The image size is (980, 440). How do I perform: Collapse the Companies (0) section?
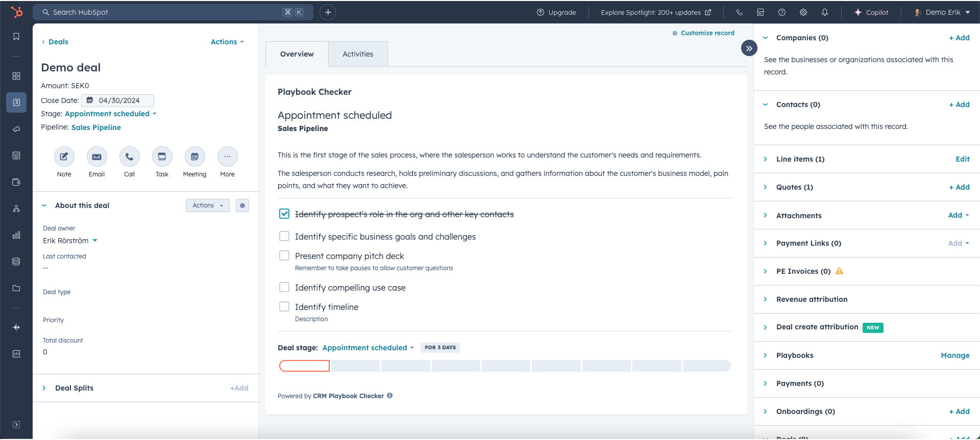point(765,38)
